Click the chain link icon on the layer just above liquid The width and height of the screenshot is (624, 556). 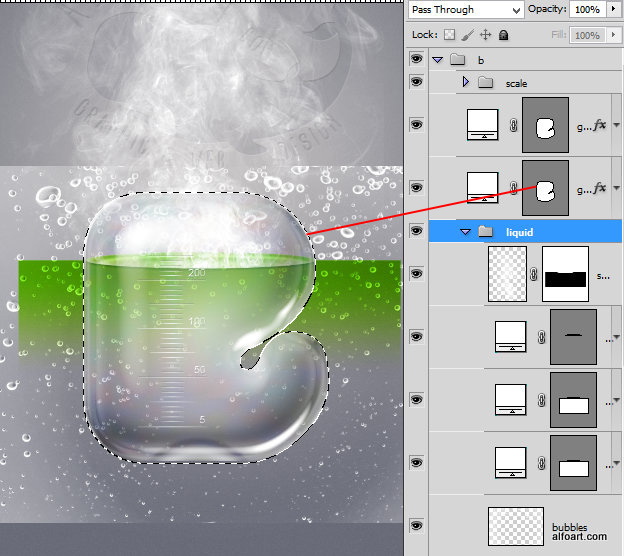coord(513,188)
